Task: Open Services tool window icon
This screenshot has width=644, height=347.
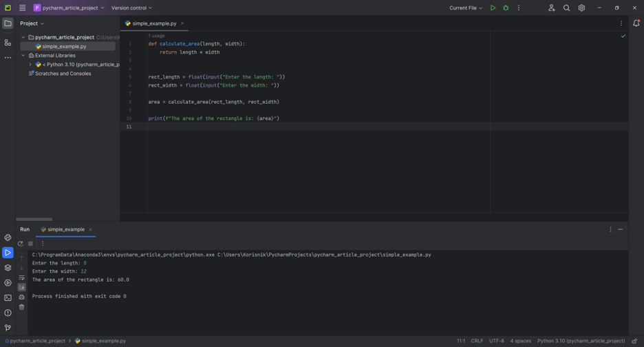Action: point(8,283)
